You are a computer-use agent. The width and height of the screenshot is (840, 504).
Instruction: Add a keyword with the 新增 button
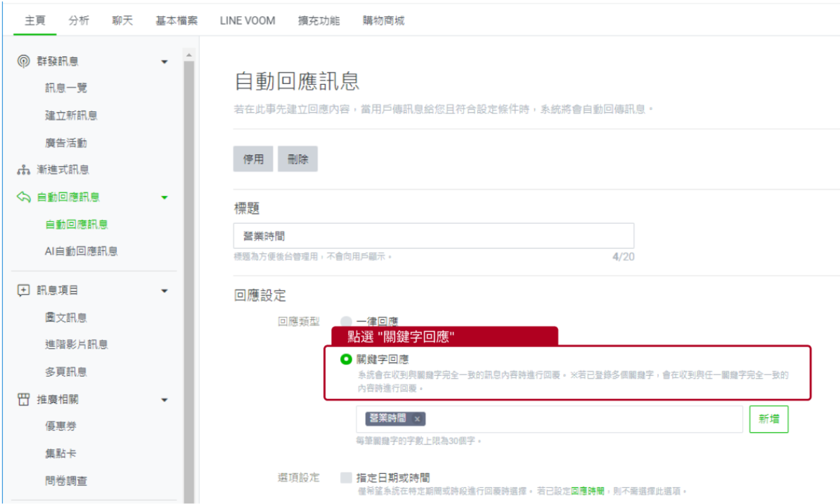pos(769,419)
